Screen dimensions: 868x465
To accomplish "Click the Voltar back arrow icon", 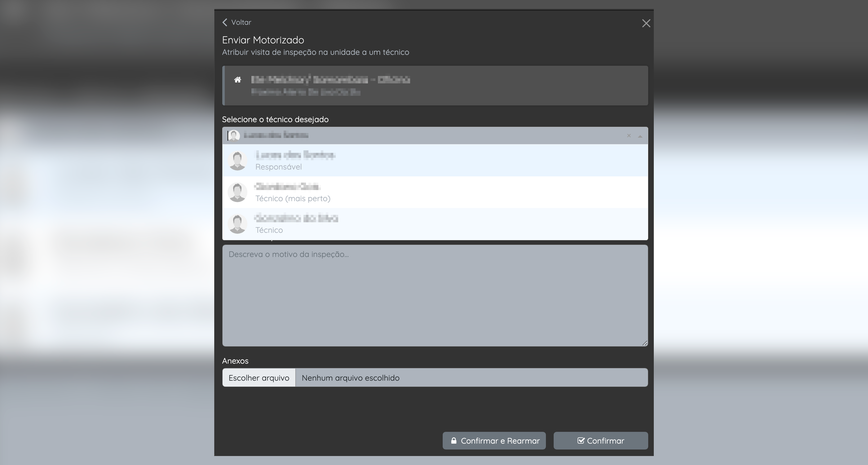I will 225,22.
